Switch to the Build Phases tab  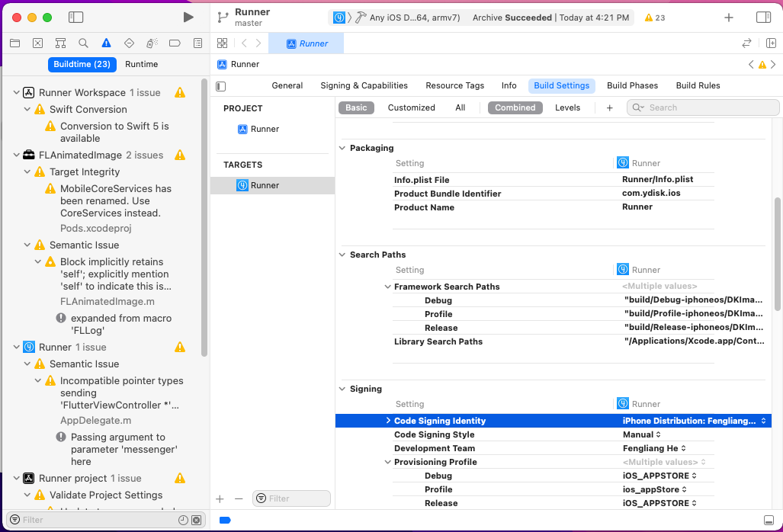[x=632, y=85]
